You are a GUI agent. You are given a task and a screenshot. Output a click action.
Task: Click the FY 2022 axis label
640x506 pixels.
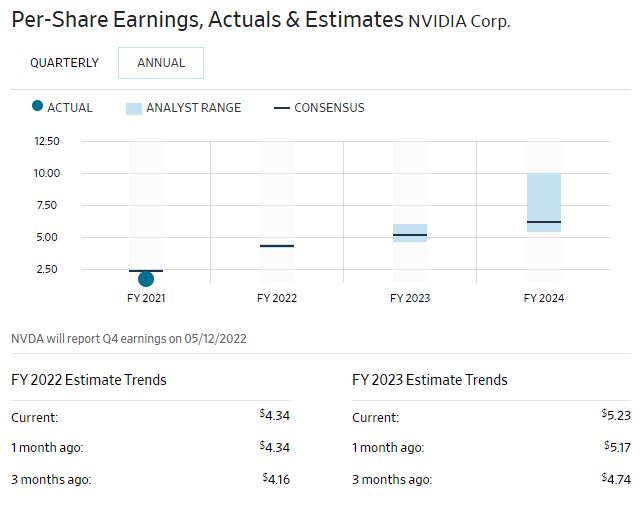pos(277,298)
